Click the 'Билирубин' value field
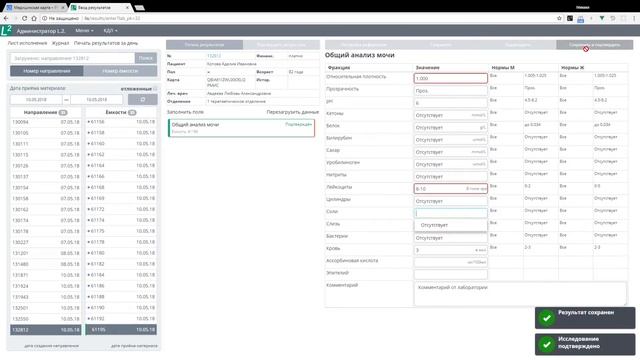Image resolution: width=640 pixels, height=360 pixels. click(451, 140)
